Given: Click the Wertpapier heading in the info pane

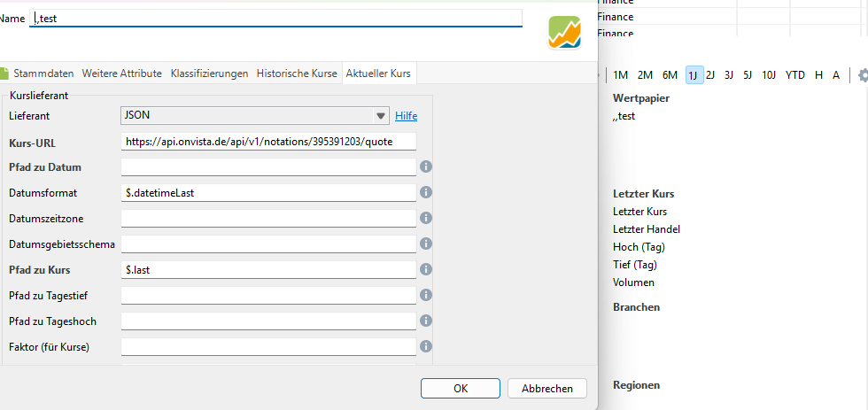Looking at the screenshot, I should pyautogui.click(x=641, y=98).
